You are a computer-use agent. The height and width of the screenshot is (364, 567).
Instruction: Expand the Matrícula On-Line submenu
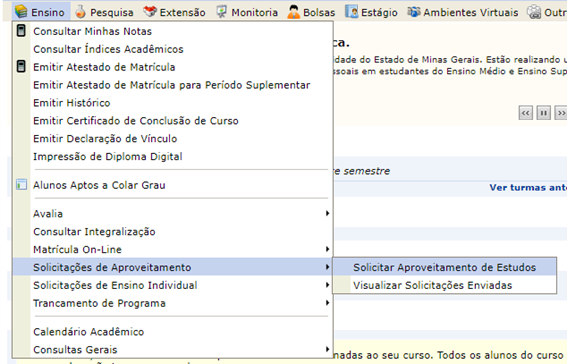click(x=172, y=249)
